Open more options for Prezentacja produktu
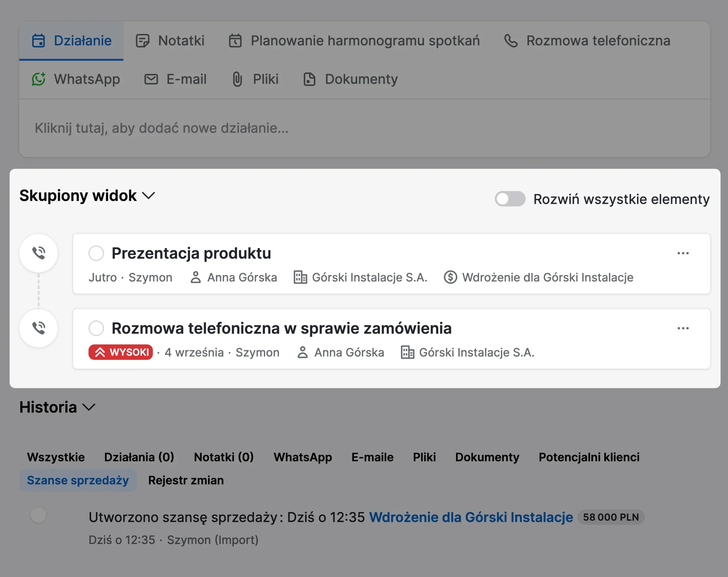 click(683, 253)
